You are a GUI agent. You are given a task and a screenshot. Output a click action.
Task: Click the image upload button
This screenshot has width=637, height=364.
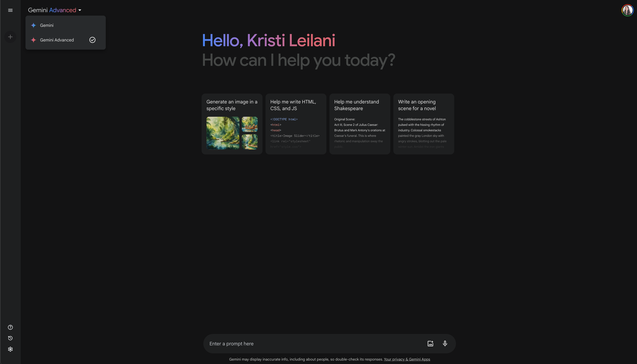430,343
